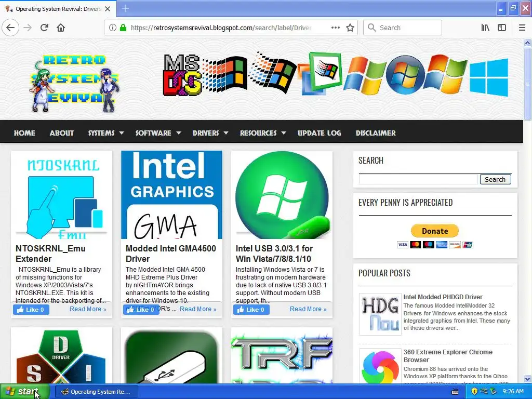Click the Windows Vista orb logo in header
The width and height of the screenshot is (532, 399).
[x=405, y=75]
